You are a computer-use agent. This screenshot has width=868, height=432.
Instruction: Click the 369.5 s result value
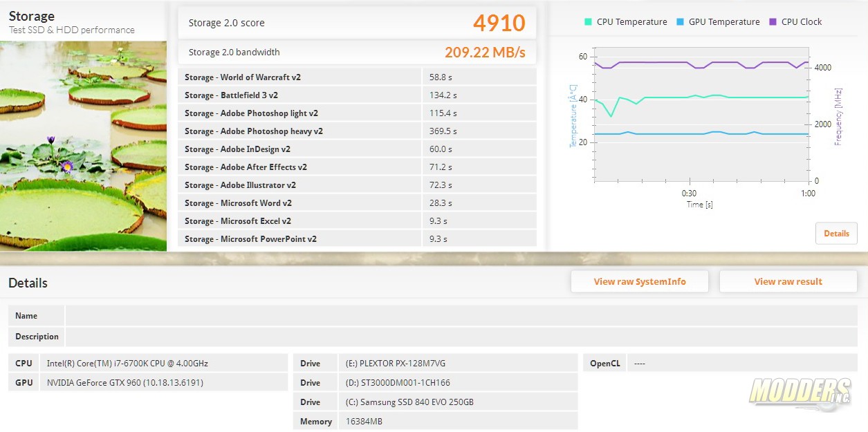[x=443, y=131]
